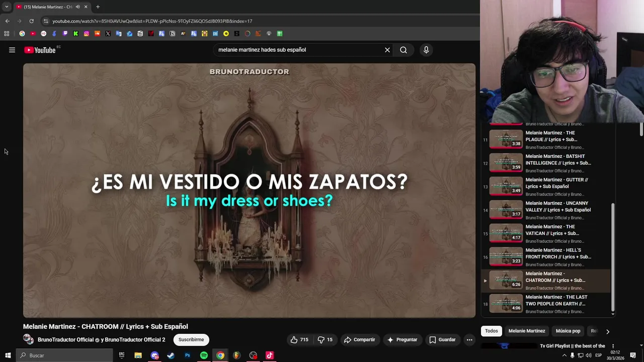Open YouTube bookmark in bookmarks bar
Image resolution: width=644 pixels, height=362 pixels.
coord(33,34)
